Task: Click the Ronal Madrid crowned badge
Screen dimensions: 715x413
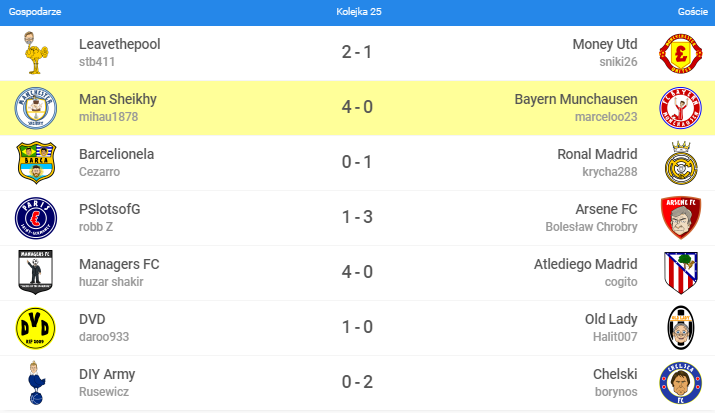Action: click(680, 163)
